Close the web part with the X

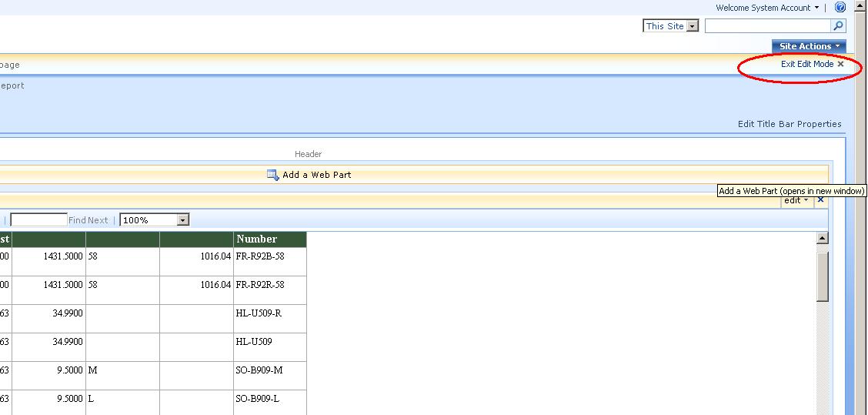(x=820, y=200)
